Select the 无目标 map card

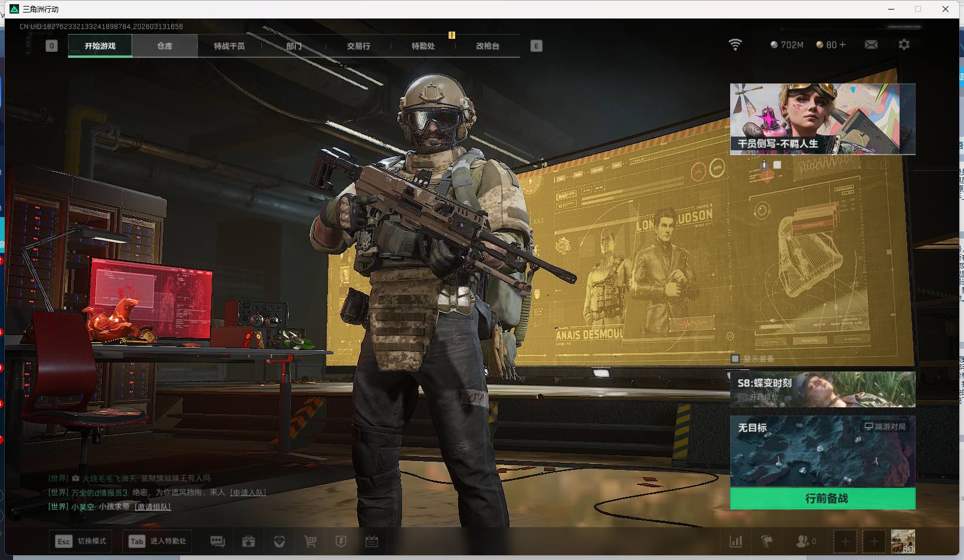pyautogui.click(x=823, y=451)
